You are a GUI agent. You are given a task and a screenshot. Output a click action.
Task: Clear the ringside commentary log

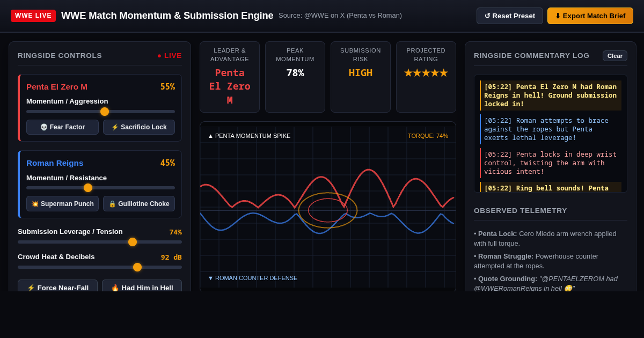coord(615,56)
